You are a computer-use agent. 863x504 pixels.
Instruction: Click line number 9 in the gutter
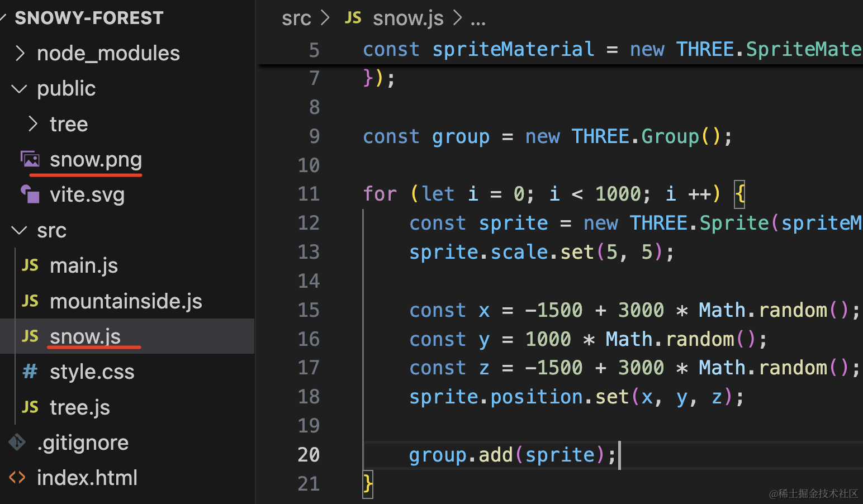tap(314, 136)
